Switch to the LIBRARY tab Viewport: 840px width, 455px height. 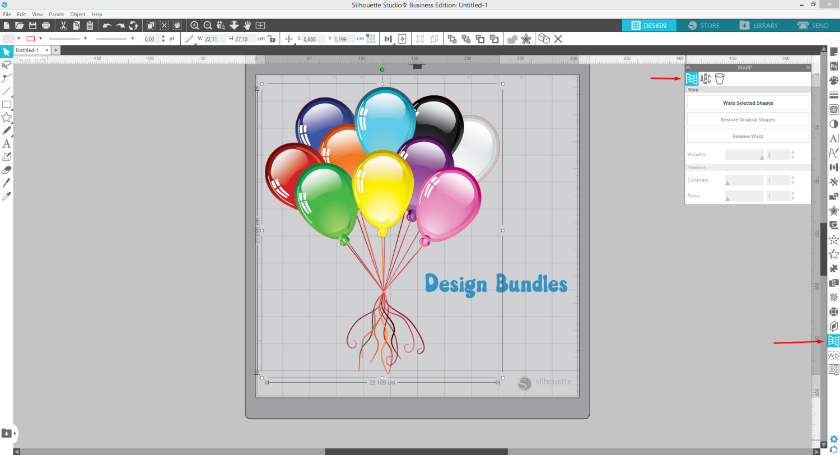pos(759,25)
